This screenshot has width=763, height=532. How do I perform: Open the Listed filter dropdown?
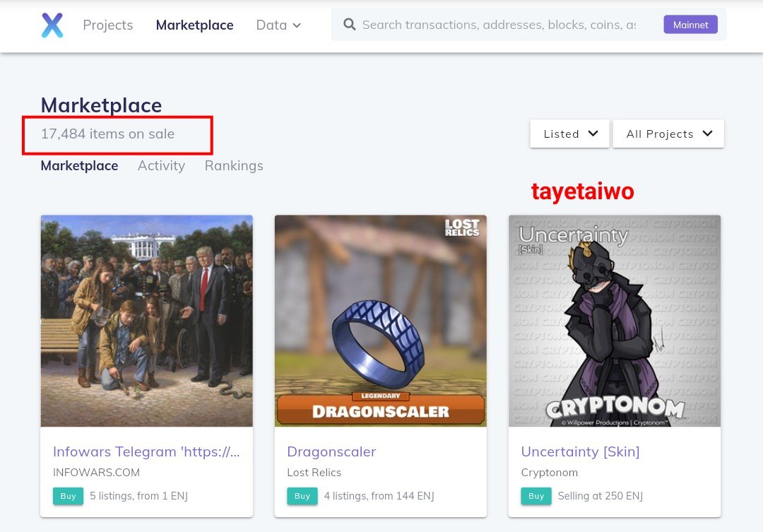(x=569, y=134)
